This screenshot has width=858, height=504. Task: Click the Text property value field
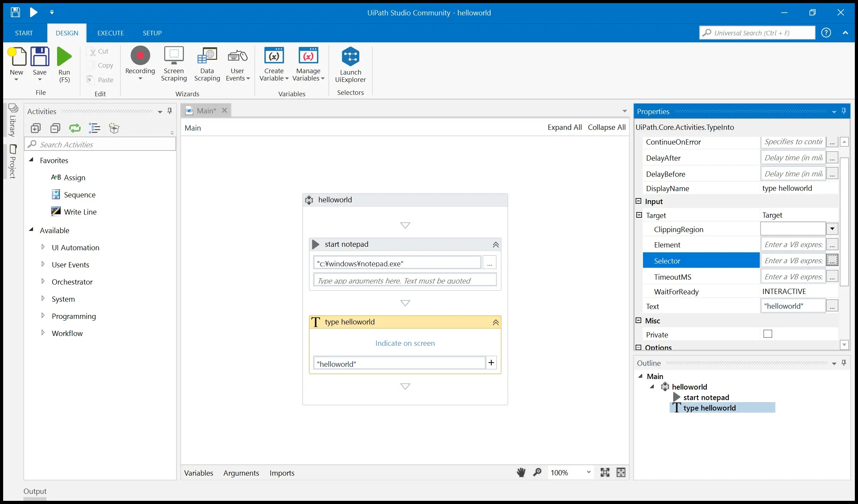793,306
